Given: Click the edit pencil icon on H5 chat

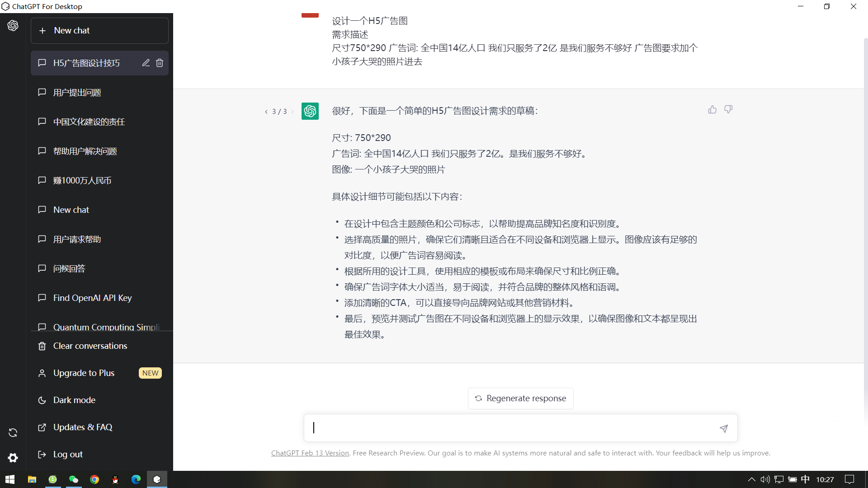Looking at the screenshot, I should (x=146, y=63).
